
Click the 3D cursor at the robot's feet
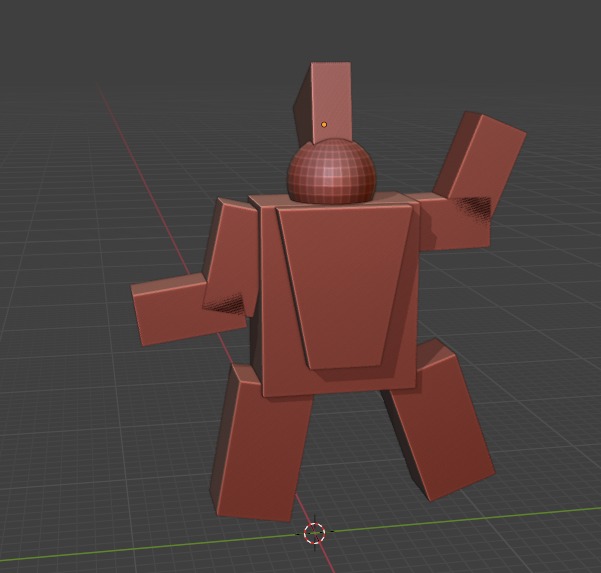pyautogui.click(x=314, y=533)
